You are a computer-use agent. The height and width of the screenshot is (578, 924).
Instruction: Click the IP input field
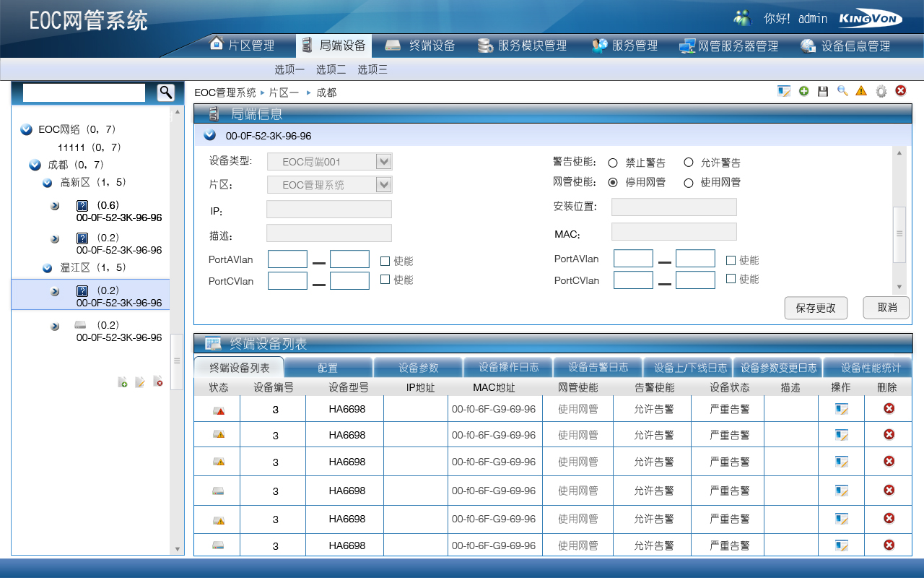point(329,210)
